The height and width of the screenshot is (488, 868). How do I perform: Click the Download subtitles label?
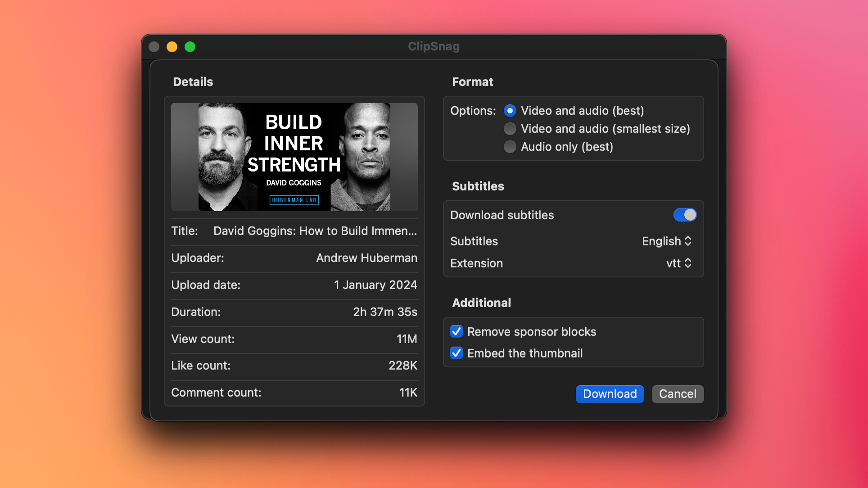502,215
